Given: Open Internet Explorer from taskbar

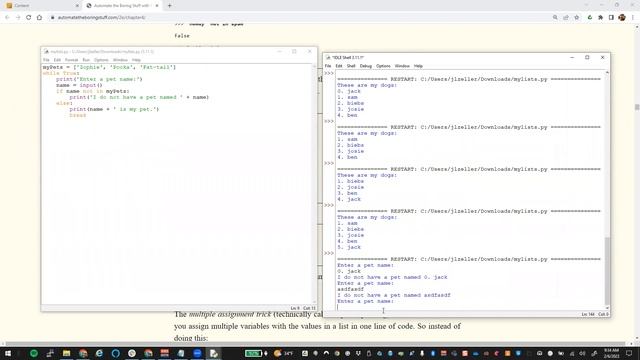Looking at the screenshot, I should pyautogui.click(x=99, y=353).
